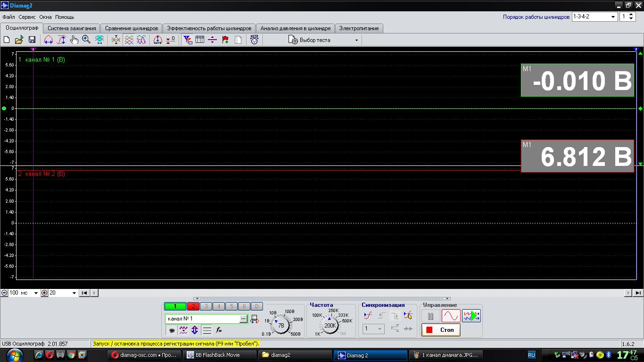The image size is (644, 362).
Task: Switch to Анализ давления в цилиндре tab
Action: point(296,28)
